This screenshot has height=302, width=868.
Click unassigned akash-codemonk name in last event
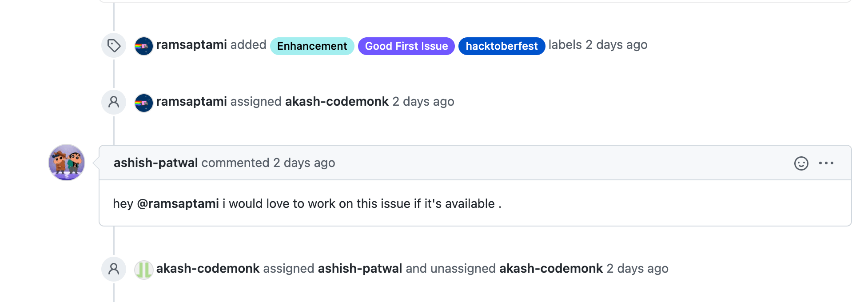tap(551, 269)
